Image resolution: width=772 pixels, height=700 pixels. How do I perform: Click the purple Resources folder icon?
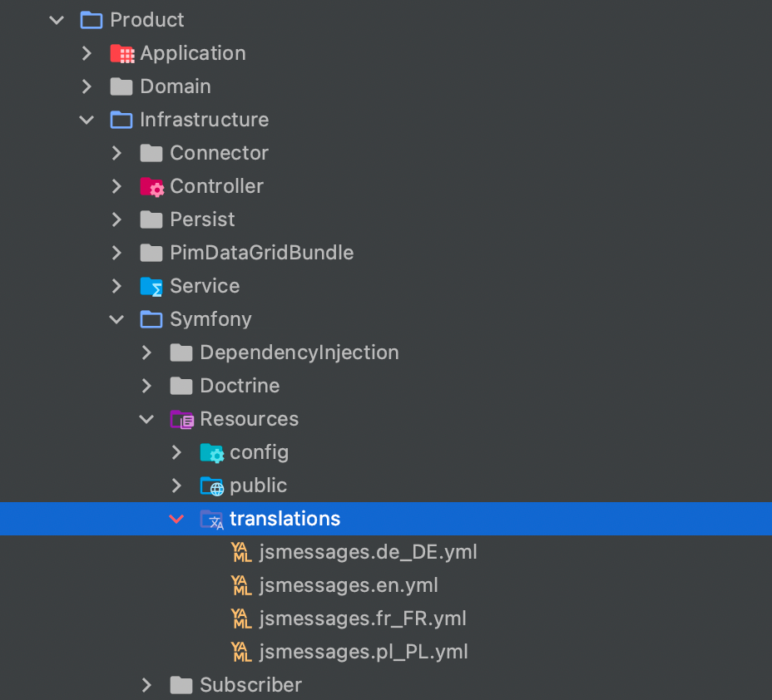click(x=181, y=419)
